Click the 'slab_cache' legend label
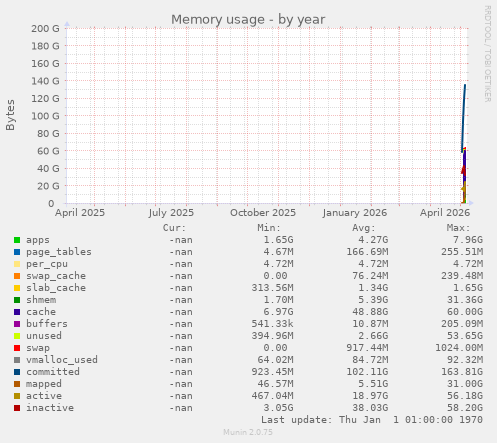 56,288
